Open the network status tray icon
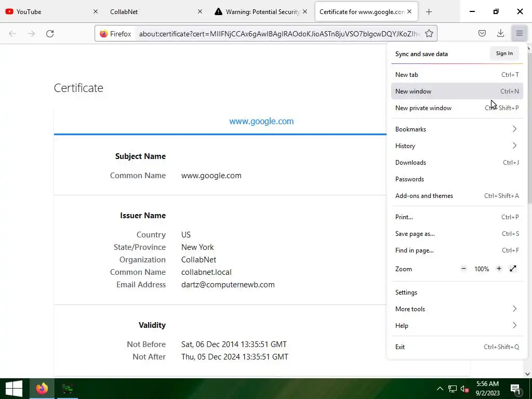Viewport: 532px width, 399px height. coord(453,389)
